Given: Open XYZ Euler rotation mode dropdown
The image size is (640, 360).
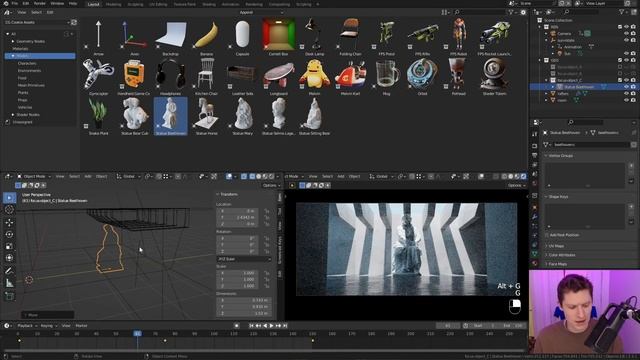Looking at the screenshot, I should (244, 259).
